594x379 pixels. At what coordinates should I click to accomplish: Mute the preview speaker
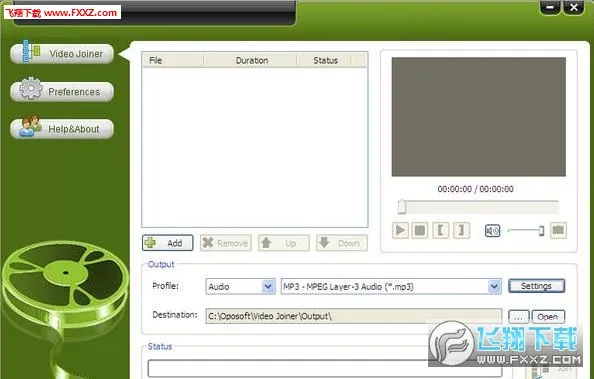click(492, 230)
